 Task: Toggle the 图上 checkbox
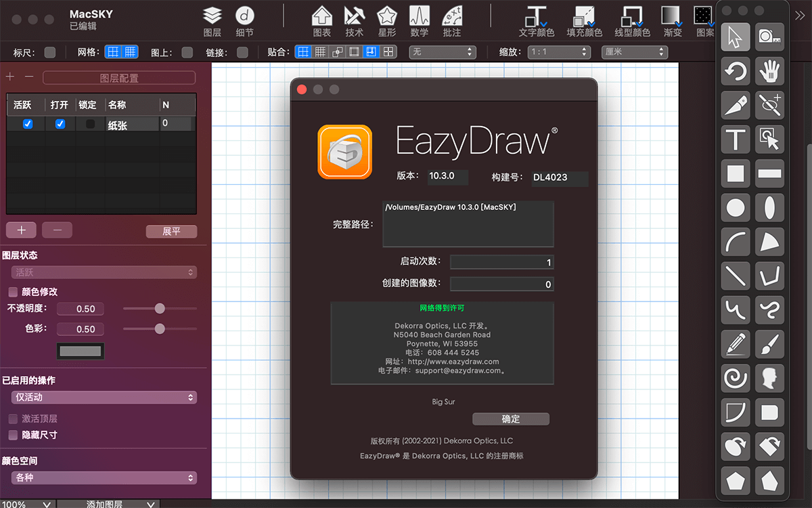tap(187, 52)
